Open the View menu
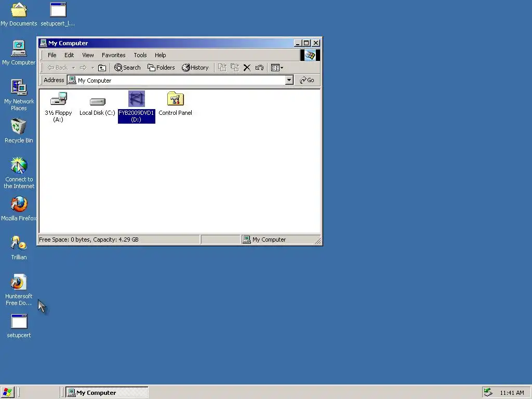 (88, 55)
